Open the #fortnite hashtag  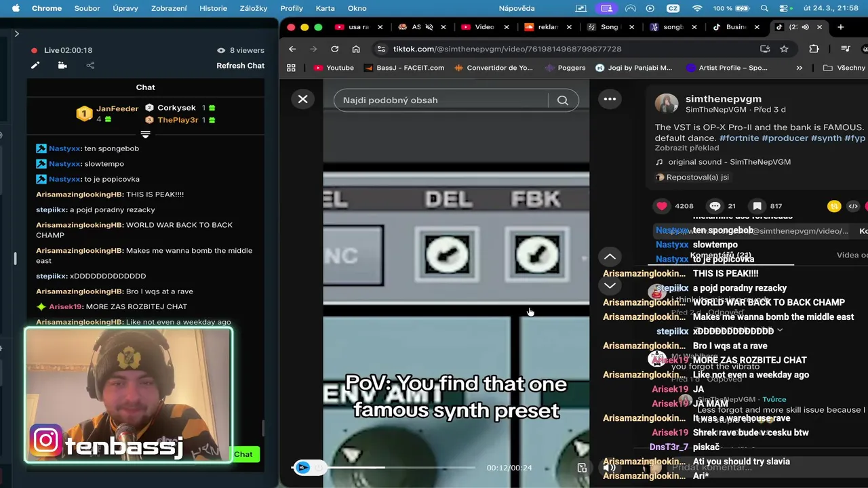[738, 138]
